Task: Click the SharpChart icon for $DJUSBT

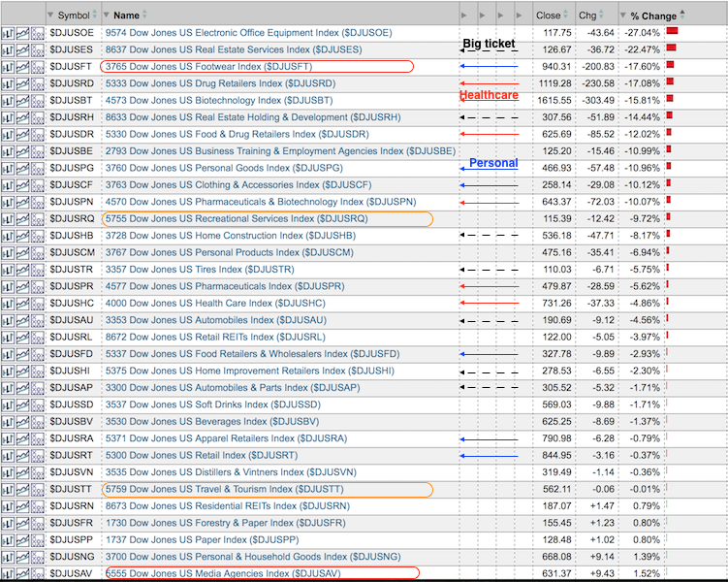Action: (x=8, y=100)
